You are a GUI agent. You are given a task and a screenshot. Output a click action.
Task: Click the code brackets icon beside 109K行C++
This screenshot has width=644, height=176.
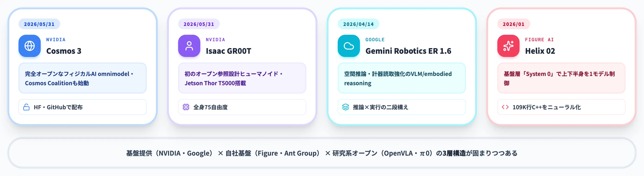[505, 107]
